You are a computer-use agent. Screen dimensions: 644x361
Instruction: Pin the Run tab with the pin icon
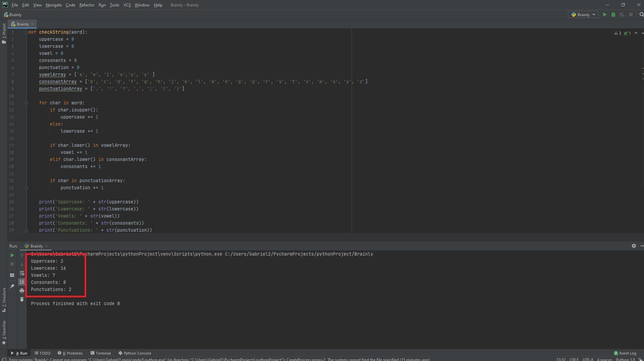click(12, 286)
